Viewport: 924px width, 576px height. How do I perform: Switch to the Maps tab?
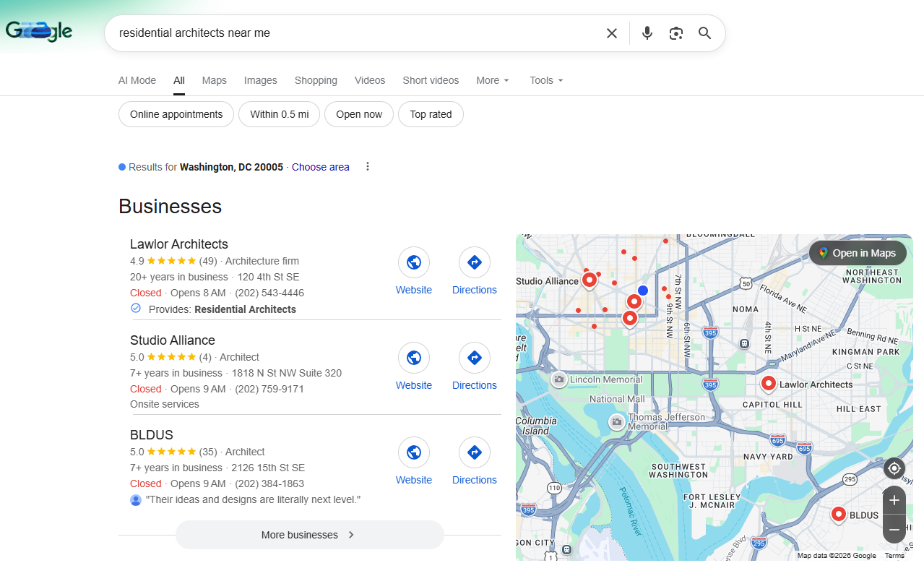(214, 80)
